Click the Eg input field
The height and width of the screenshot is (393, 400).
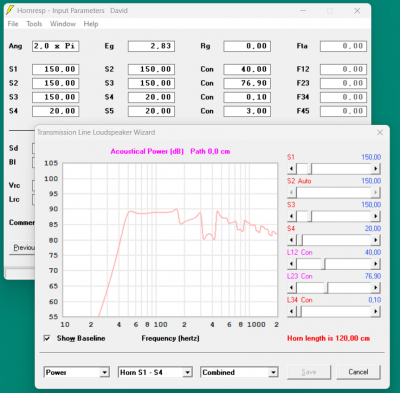click(151, 46)
